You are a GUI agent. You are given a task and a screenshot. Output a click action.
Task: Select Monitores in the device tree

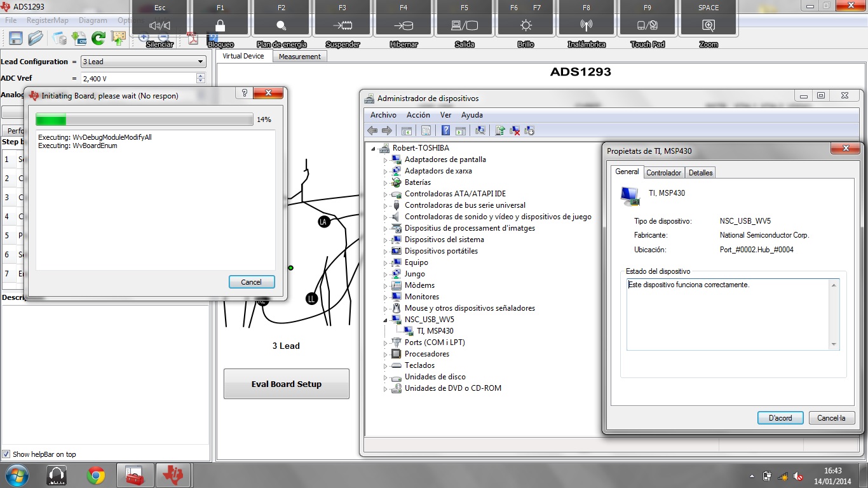pyautogui.click(x=421, y=297)
